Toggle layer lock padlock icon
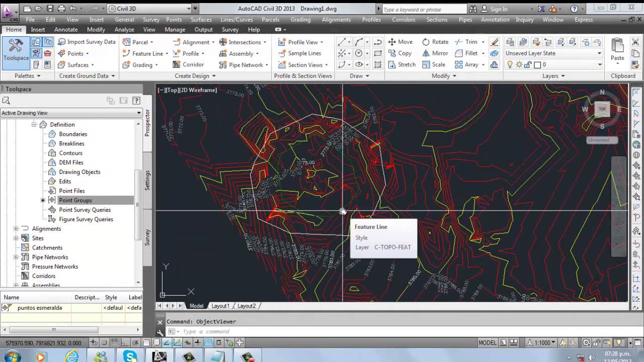The image size is (644, 362). coord(528,65)
